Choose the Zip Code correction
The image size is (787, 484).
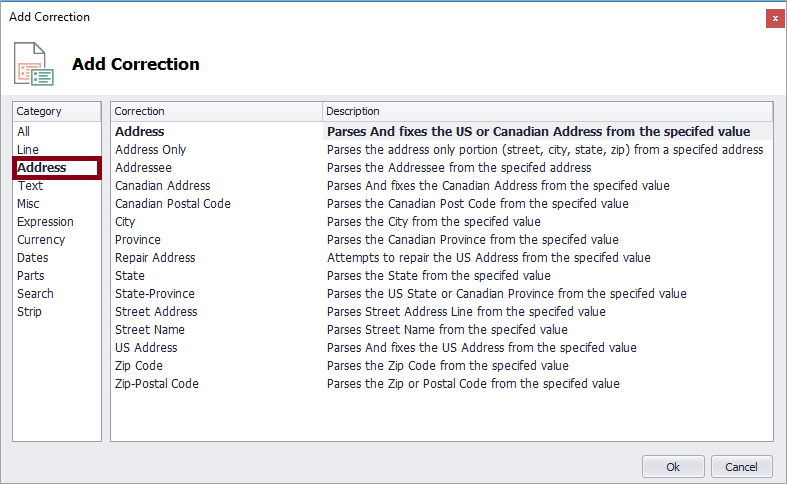pyautogui.click(x=139, y=366)
